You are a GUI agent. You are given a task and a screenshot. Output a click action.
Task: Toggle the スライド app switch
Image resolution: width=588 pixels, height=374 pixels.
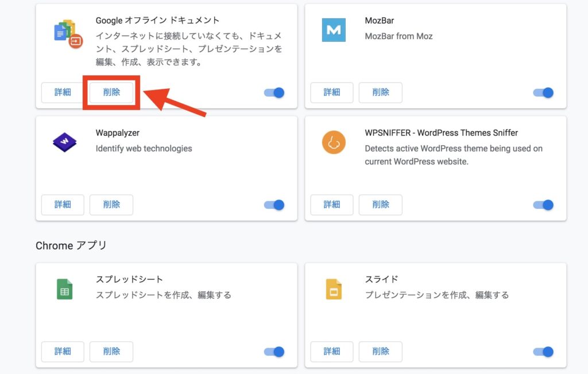pos(543,352)
